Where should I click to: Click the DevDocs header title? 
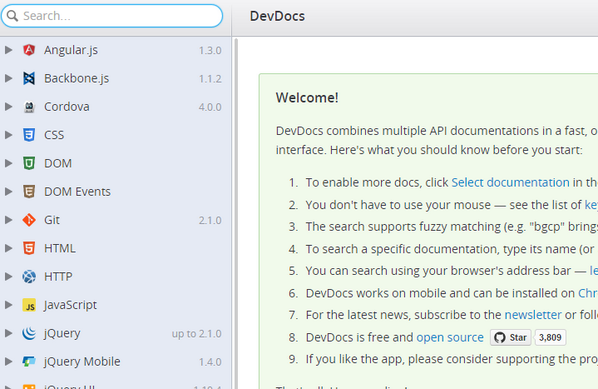[x=277, y=16]
